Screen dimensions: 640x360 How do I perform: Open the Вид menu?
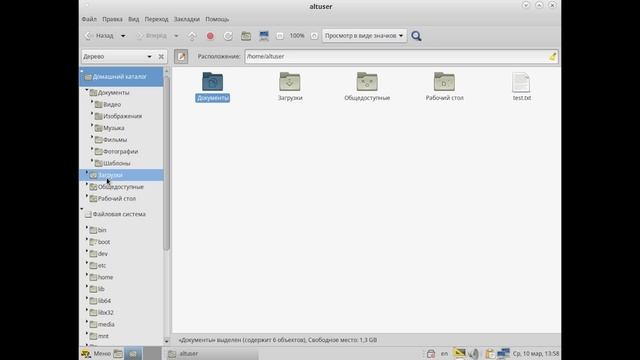point(133,19)
